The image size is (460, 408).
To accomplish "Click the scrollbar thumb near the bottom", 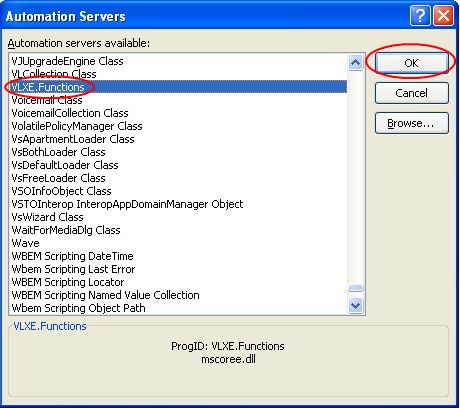I will 355,288.
